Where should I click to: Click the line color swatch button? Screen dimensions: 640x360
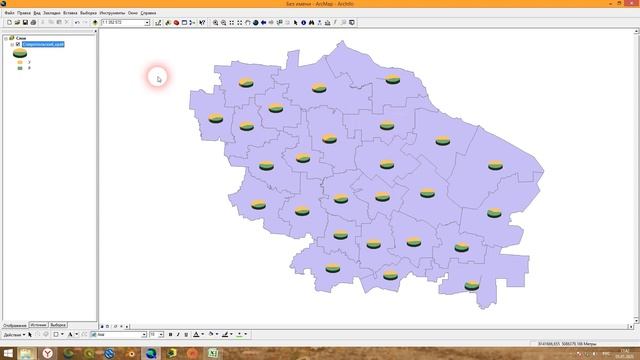pyautogui.click(x=225, y=335)
